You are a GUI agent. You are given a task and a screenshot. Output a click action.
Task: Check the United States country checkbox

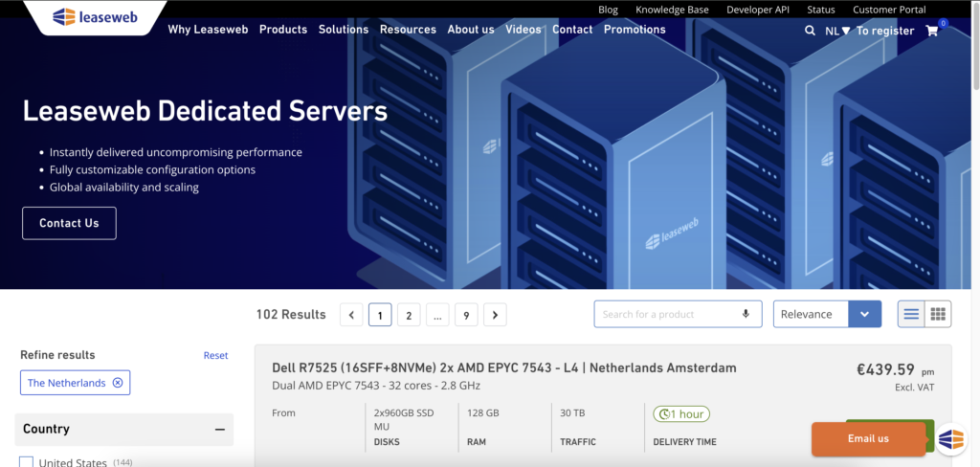(27, 463)
